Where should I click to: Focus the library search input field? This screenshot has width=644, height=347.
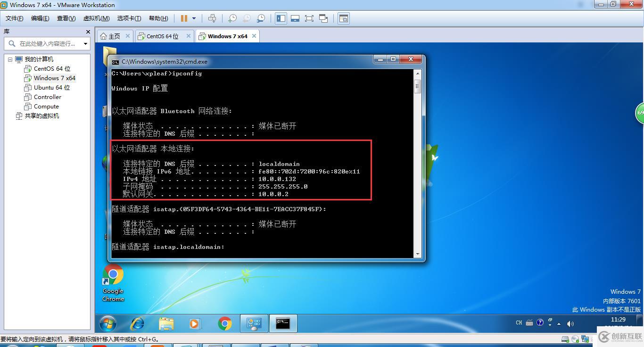pos(46,43)
